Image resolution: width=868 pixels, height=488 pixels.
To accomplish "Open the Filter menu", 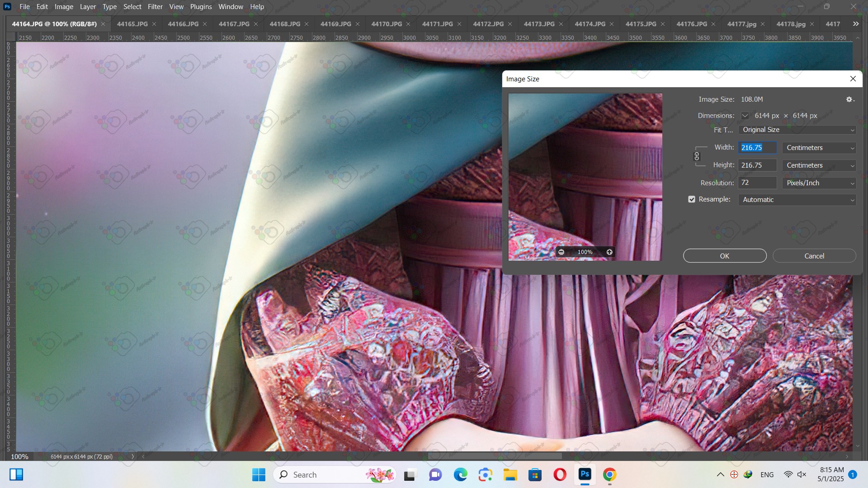I will (155, 7).
